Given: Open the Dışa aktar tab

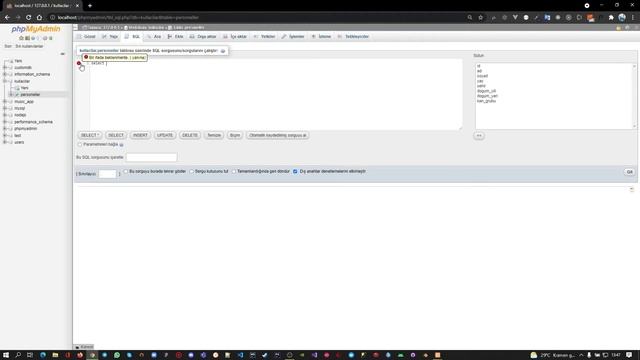Looking at the screenshot, I should 203,37.
